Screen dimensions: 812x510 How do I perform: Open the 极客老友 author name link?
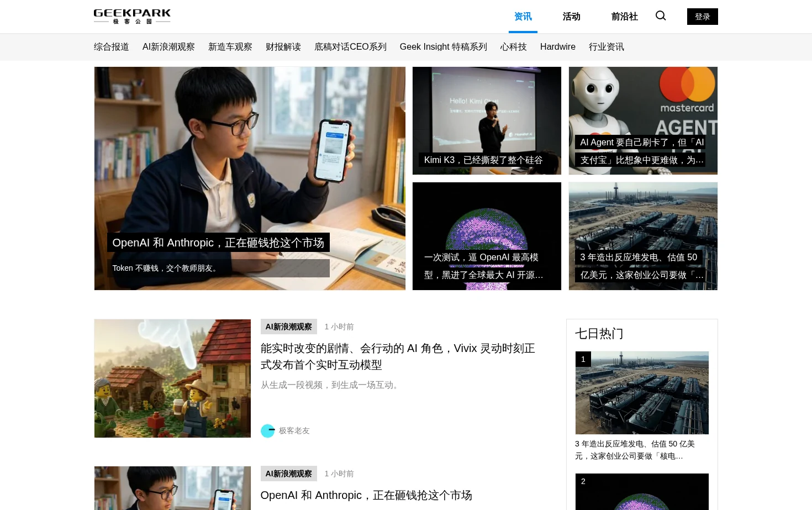point(294,430)
